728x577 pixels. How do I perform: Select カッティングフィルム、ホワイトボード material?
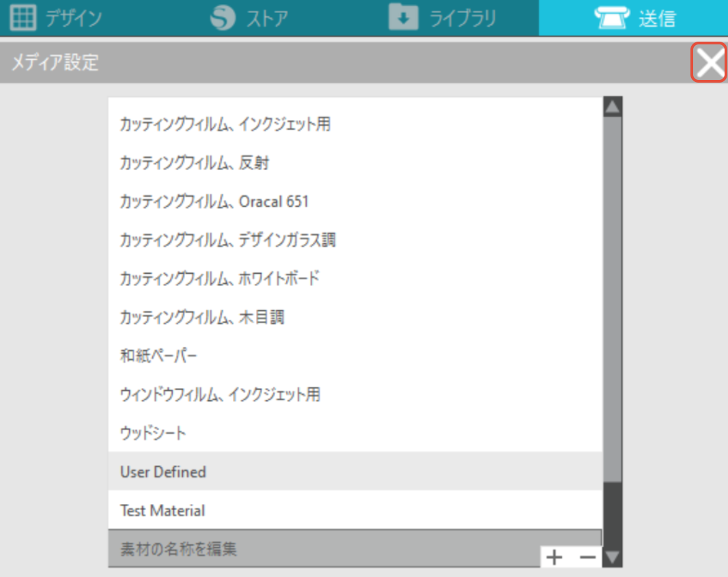355,278
